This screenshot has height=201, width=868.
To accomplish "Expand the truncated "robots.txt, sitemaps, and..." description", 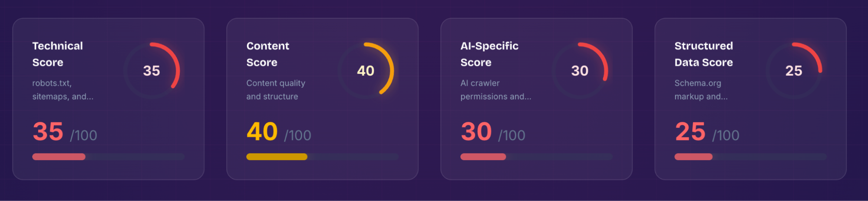I will (x=63, y=90).
